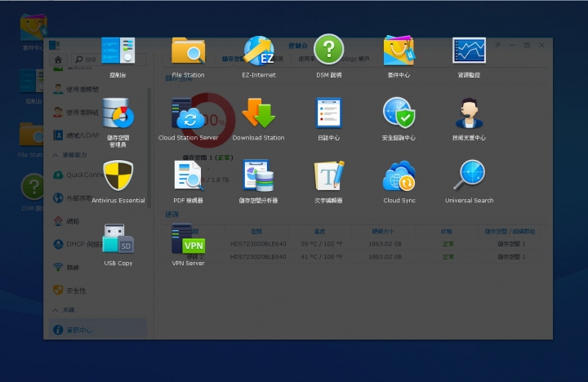The image size is (588, 382).
Task: Click the Control Panel search field
Action: [x=109, y=60]
